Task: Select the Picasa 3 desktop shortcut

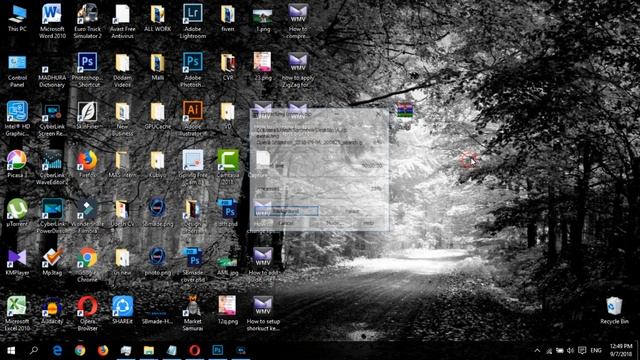Action: 17,164
